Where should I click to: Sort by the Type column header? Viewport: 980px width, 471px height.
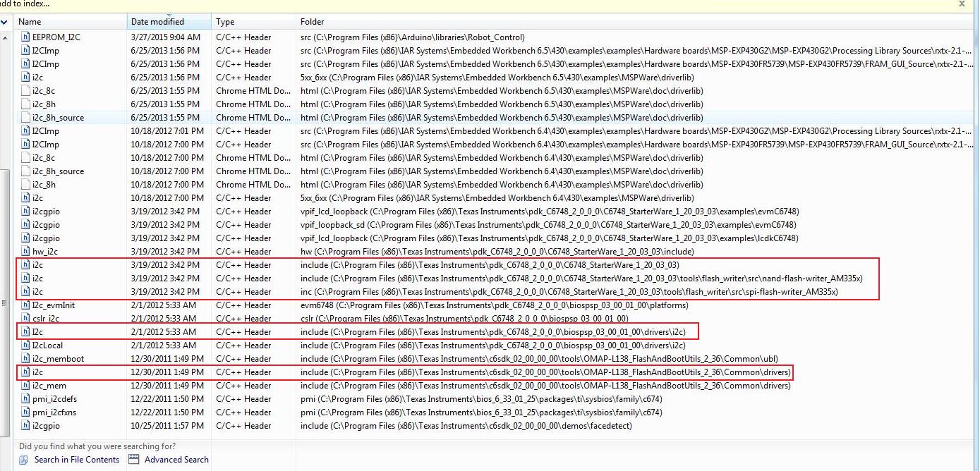254,22
